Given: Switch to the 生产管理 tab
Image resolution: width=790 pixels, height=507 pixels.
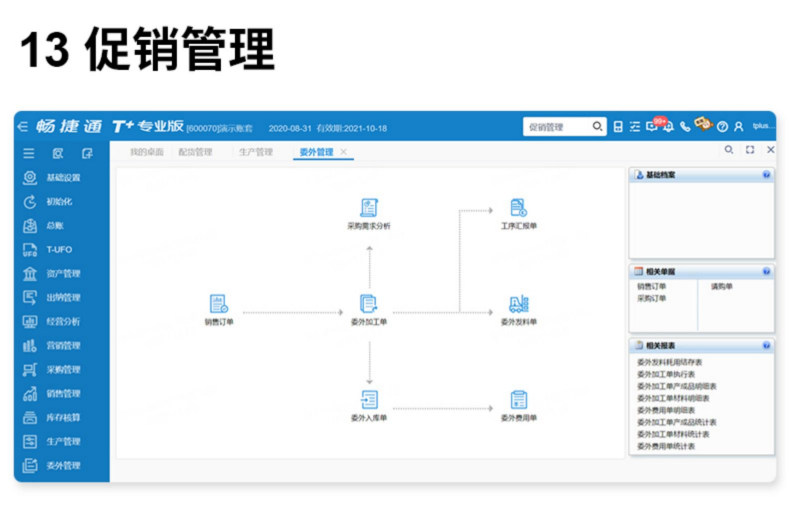Looking at the screenshot, I should click(256, 152).
